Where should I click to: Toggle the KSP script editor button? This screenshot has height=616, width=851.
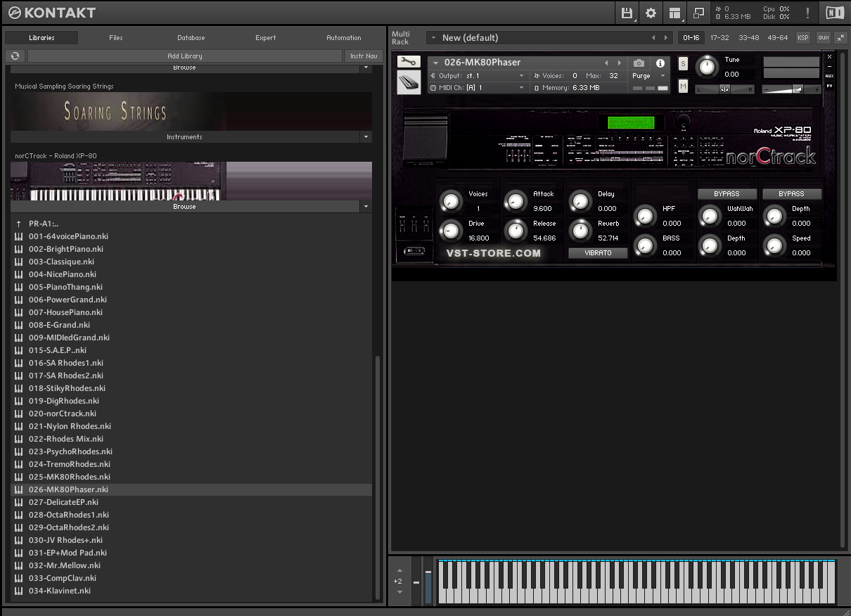802,37
